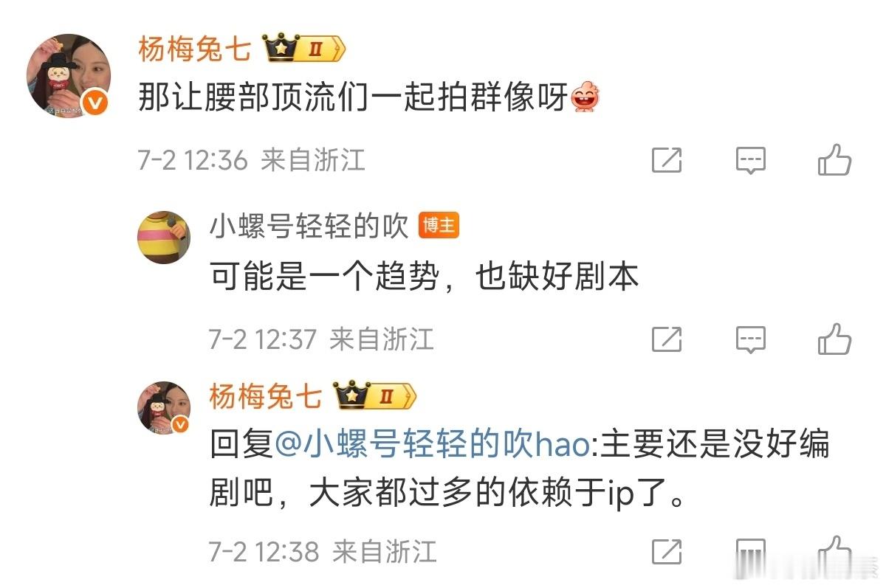Open reply box for 12:38 comment
The width and height of the screenshot is (886, 588).
click(751, 551)
